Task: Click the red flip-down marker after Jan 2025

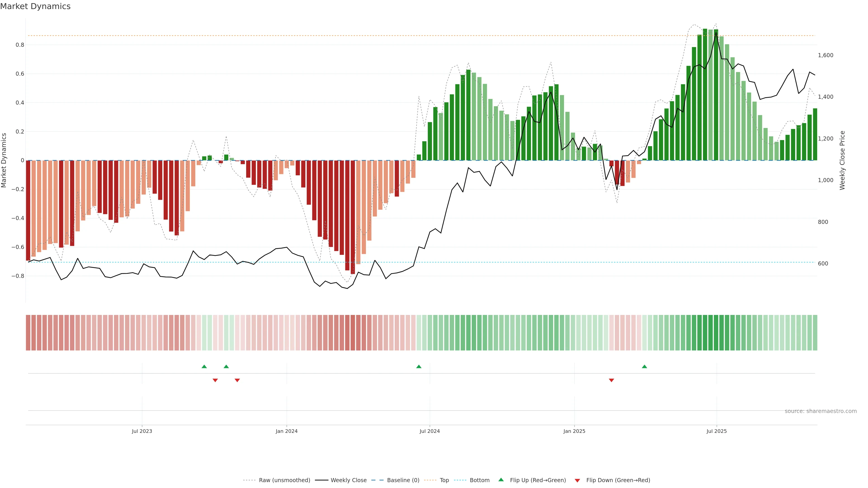Action: (x=611, y=380)
